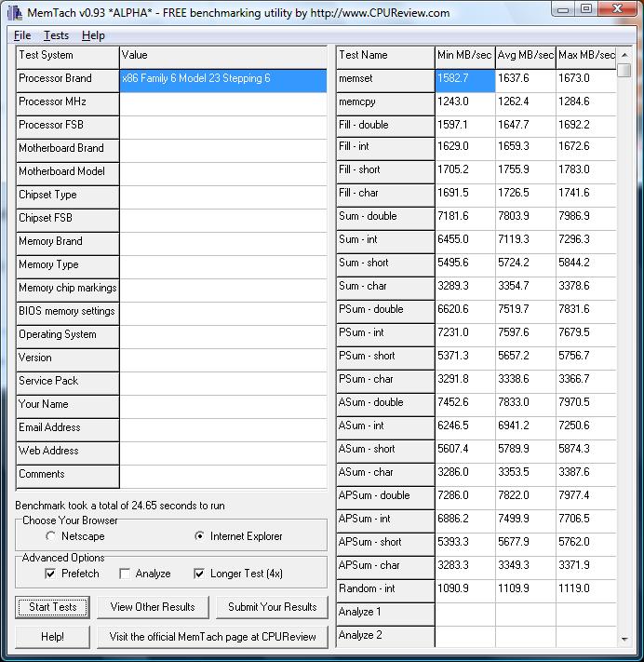Viewport: 644px width, 662px height.
Task: Open the Help menu
Action: (x=93, y=35)
